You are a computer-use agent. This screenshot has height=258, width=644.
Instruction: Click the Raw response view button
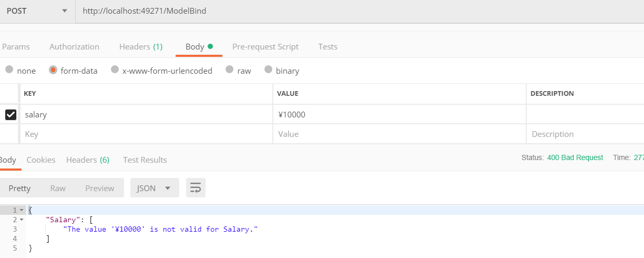(x=58, y=188)
